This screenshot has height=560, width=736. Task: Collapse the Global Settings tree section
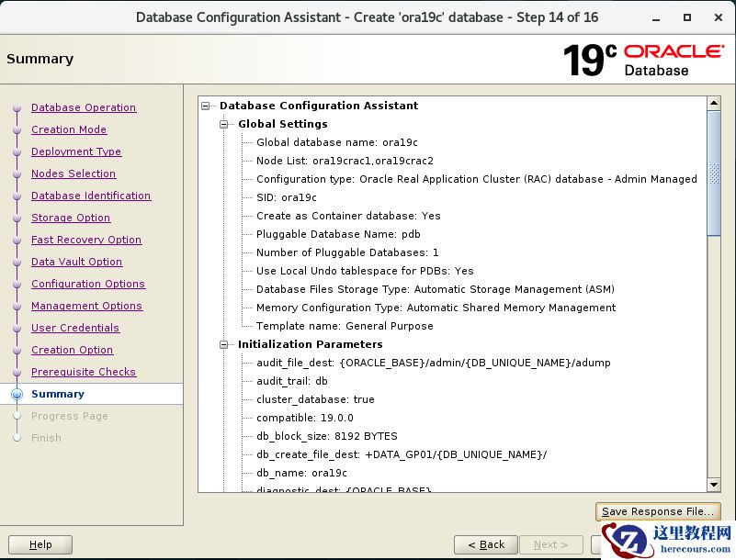pyautogui.click(x=224, y=124)
